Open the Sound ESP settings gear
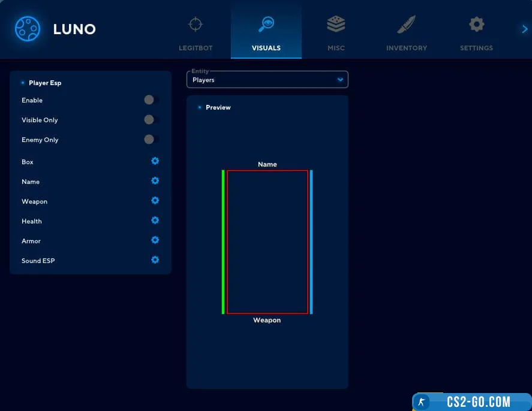The height and width of the screenshot is (411, 532). (155, 260)
